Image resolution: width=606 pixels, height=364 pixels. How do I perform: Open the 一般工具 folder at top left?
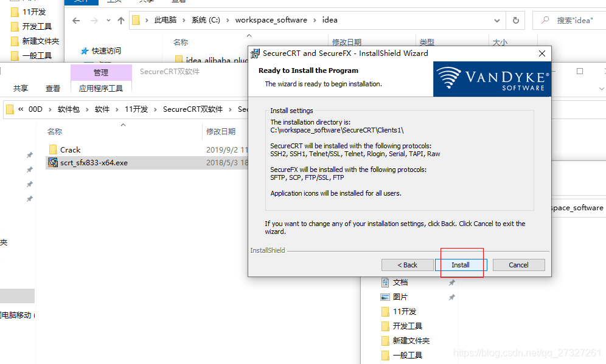31,55
